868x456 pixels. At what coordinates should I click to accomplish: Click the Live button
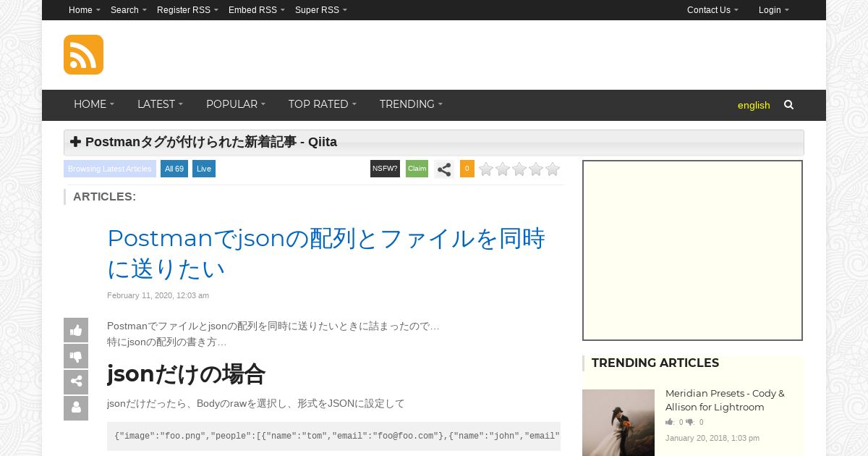pos(204,169)
